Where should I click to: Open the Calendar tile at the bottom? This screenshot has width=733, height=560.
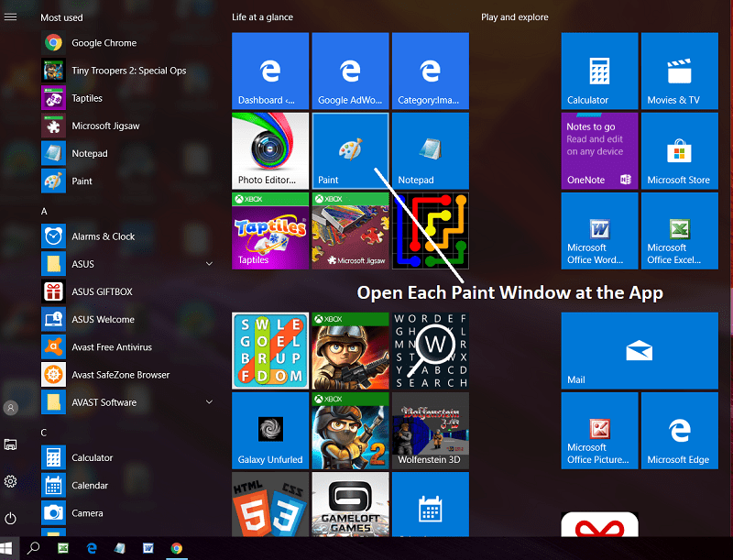(x=430, y=504)
